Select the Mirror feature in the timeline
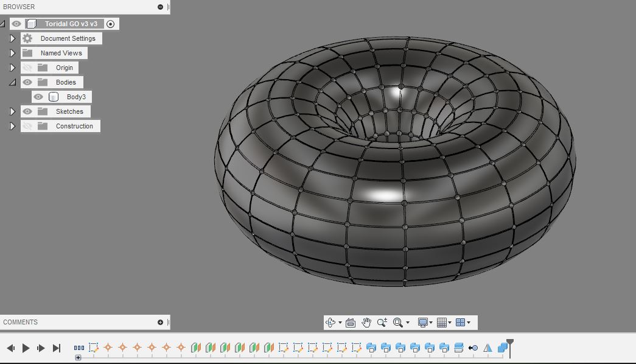This screenshot has height=364, width=636. (487, 348)
